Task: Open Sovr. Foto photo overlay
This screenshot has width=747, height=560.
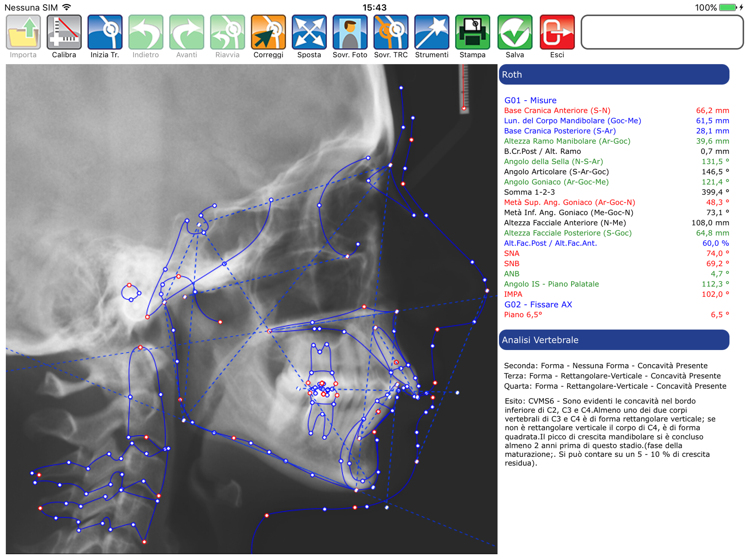Action: 350,32
